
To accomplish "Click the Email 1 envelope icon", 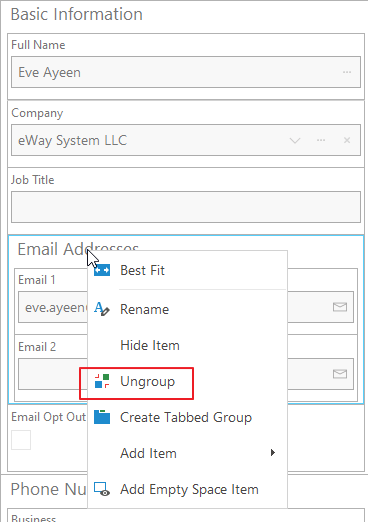I will pyautogui.click(x=340, y=307).
